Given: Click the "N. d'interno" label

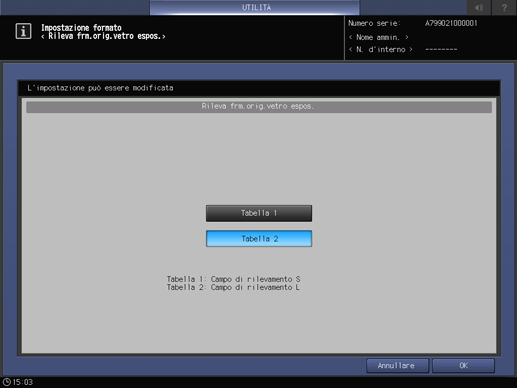Looking at the screenshot, I should click(381, 49).
